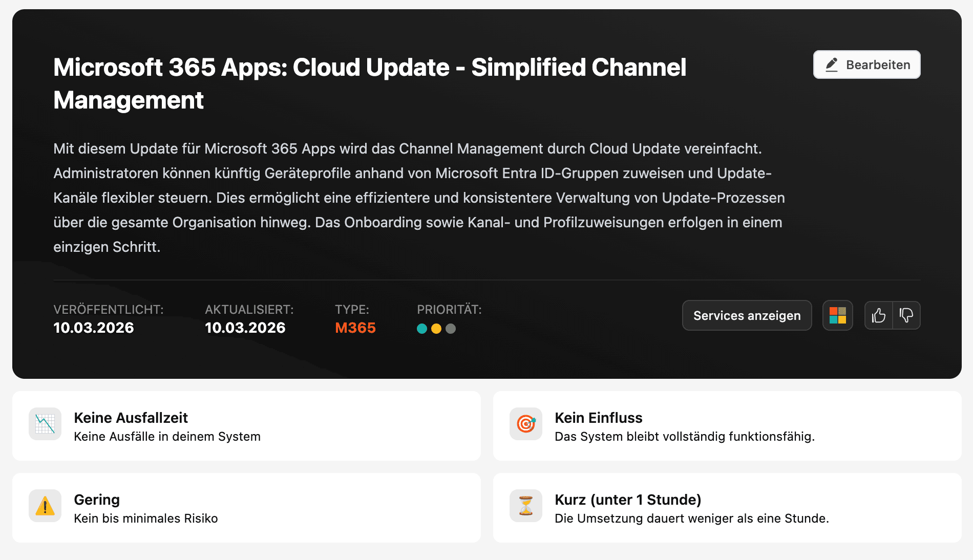Image resolution: width=973 pixels, height=560 pixels.
Task: Click 'Das System bleibt vollständig funktionsfähig.'
Action: [x=685, y=437]
